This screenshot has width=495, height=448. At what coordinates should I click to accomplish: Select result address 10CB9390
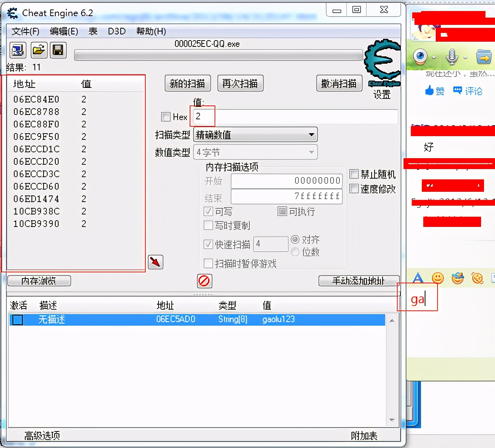coord(36,224)
